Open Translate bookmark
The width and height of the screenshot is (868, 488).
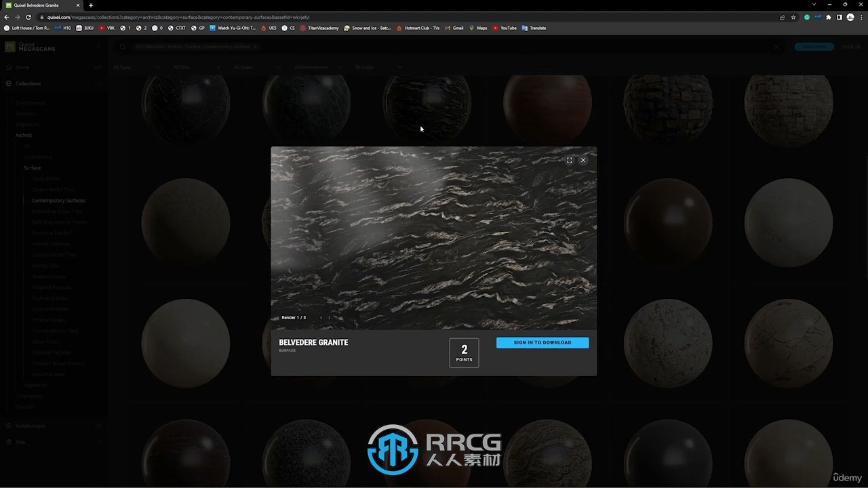tap(534, 28)
